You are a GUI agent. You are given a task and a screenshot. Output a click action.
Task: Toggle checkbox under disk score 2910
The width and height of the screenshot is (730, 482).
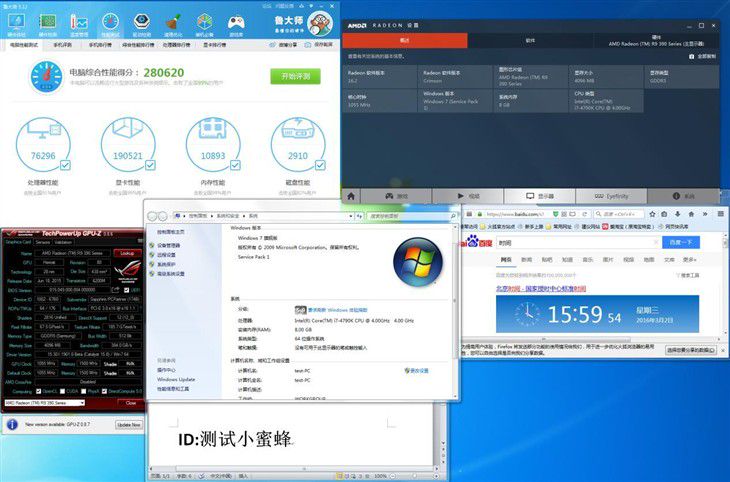(320, 165)
